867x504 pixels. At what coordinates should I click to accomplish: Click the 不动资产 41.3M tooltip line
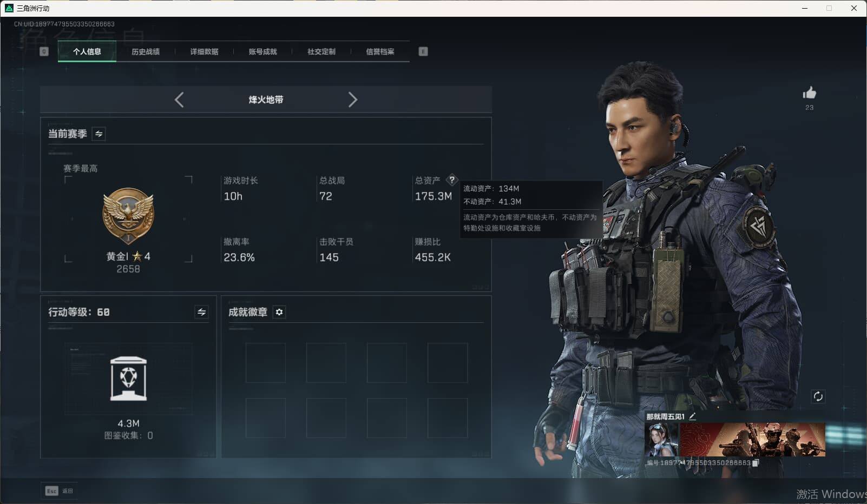492,202
